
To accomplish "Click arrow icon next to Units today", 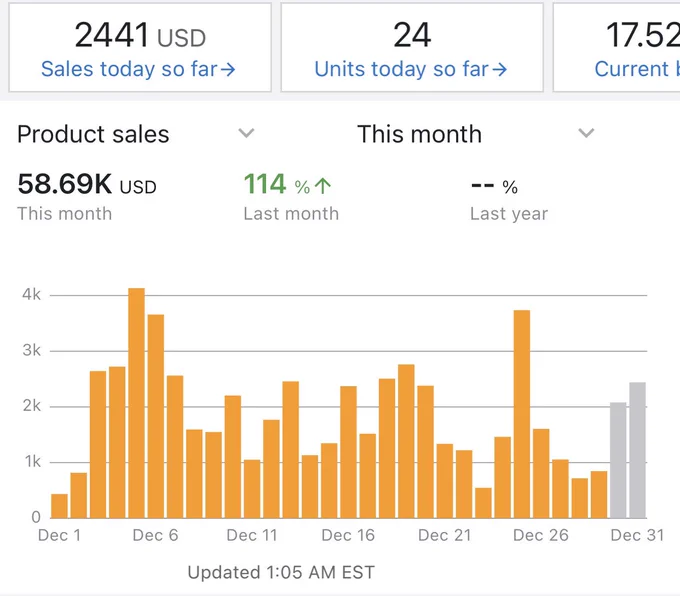I will pyautogui.click(x=499, y=69).
